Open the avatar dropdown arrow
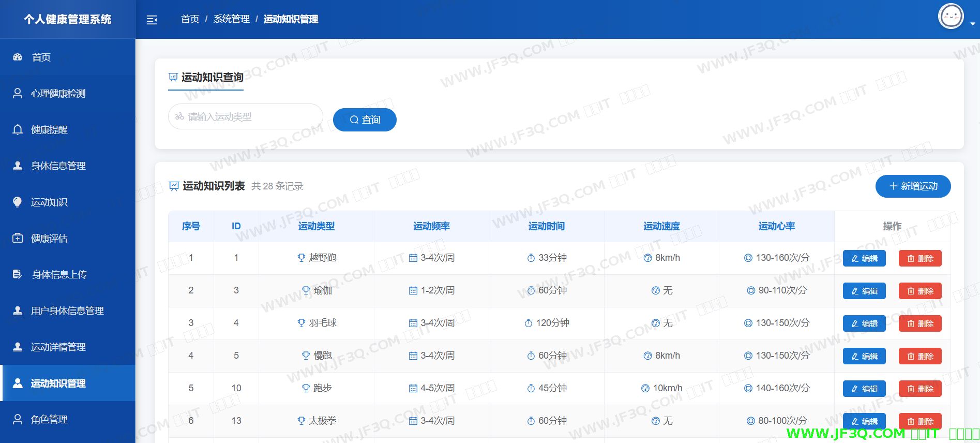The height and width of the screenshot is (443, 980). [x=973, y=24]
